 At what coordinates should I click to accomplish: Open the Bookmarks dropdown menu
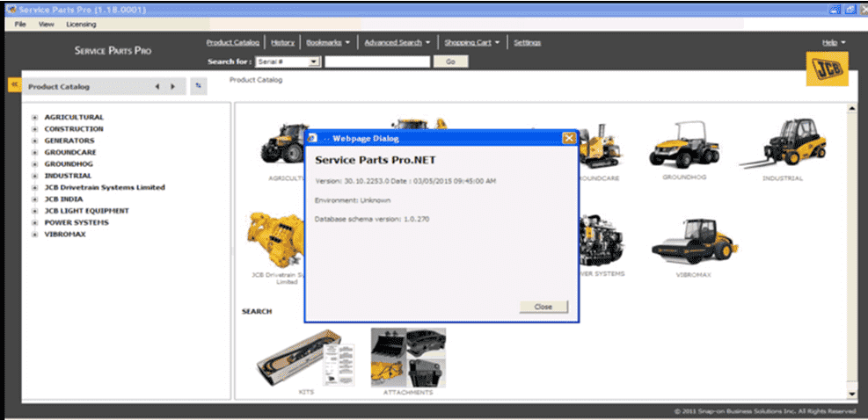click(328, 42)
